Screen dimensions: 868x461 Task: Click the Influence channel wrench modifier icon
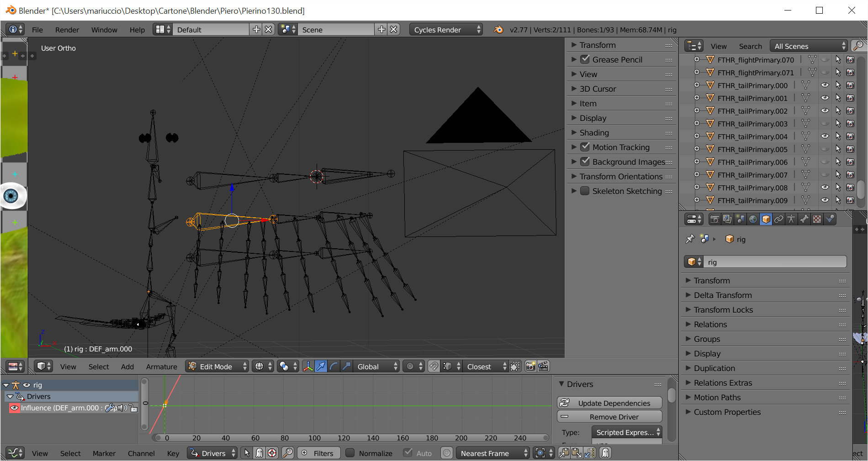[x=110, y=408]
